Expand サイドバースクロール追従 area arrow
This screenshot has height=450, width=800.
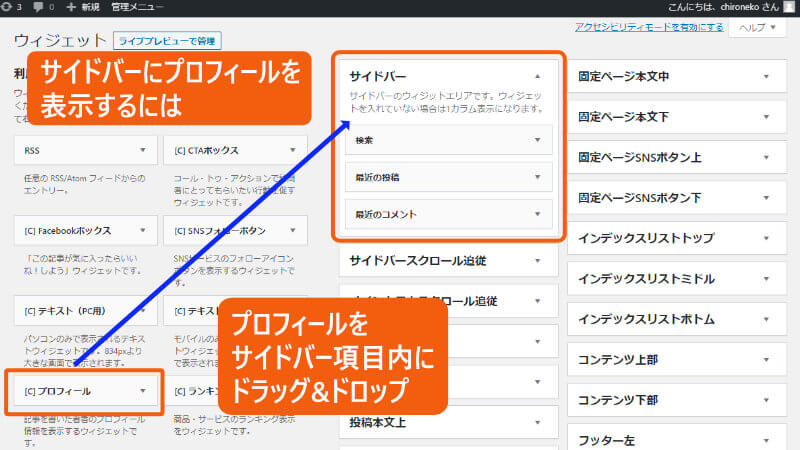point(537,261)
